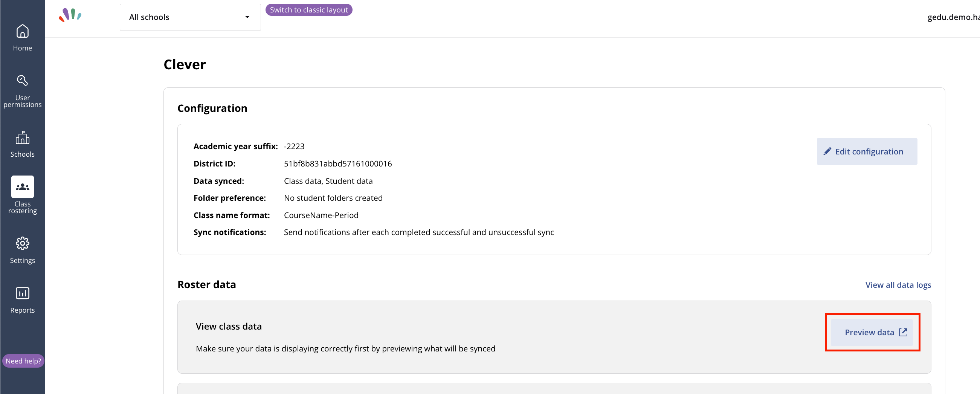
Task: Switch to classic layout
Action: [309, 10]
